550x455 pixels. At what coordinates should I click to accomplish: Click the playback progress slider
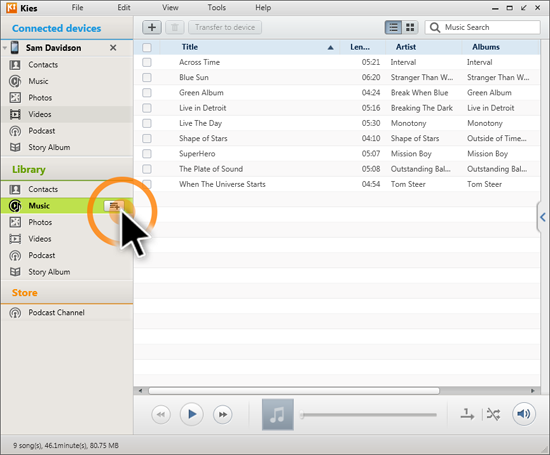[369, 415]
